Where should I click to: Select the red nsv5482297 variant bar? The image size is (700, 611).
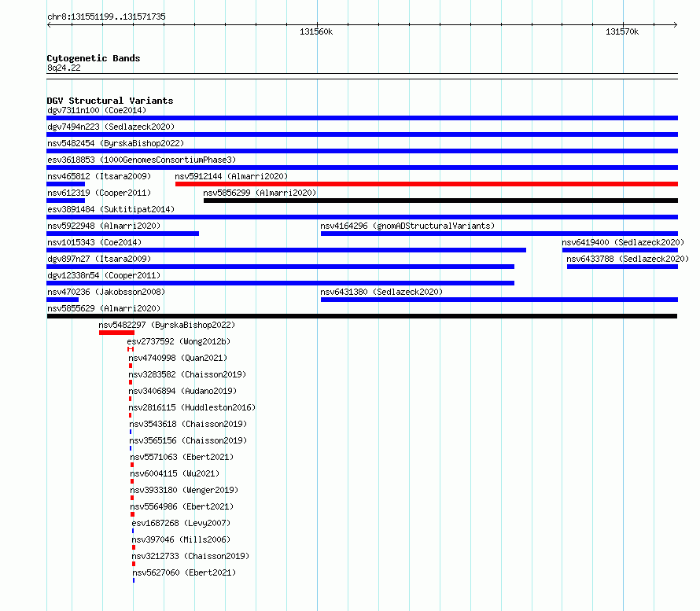pos(116,333)
